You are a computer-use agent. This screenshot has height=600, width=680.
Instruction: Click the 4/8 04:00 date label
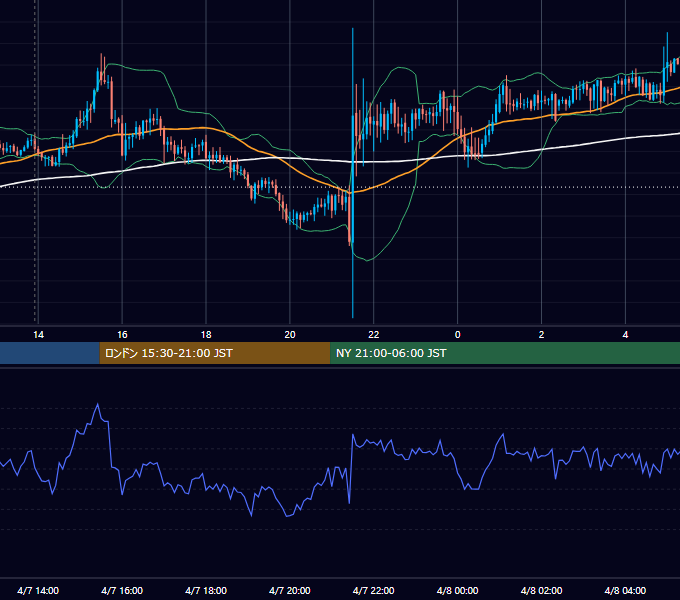click(625, 590)
